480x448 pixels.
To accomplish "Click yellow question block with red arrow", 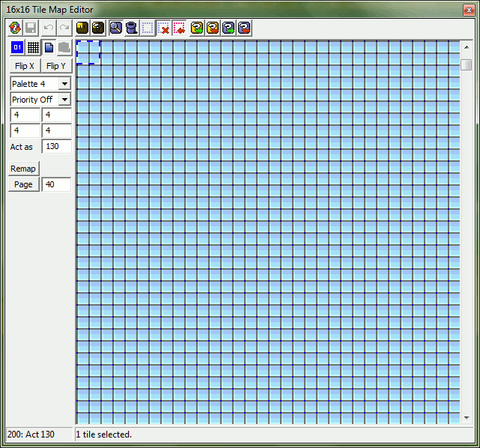I will click(213, 28).
